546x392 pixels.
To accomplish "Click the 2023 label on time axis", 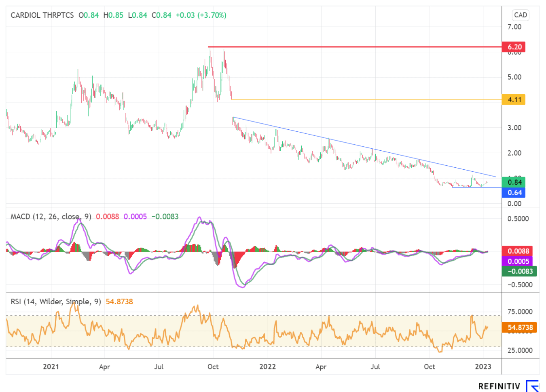I will 483,367.
